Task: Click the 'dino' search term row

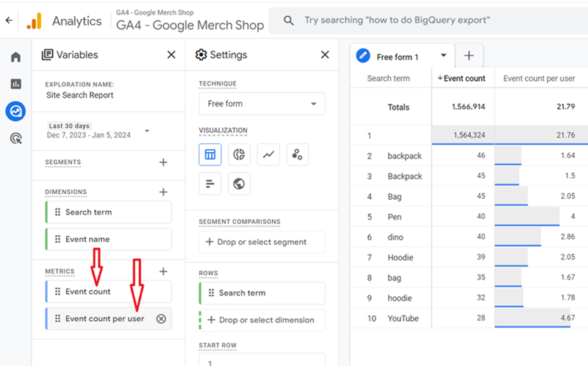Action: 395,237
